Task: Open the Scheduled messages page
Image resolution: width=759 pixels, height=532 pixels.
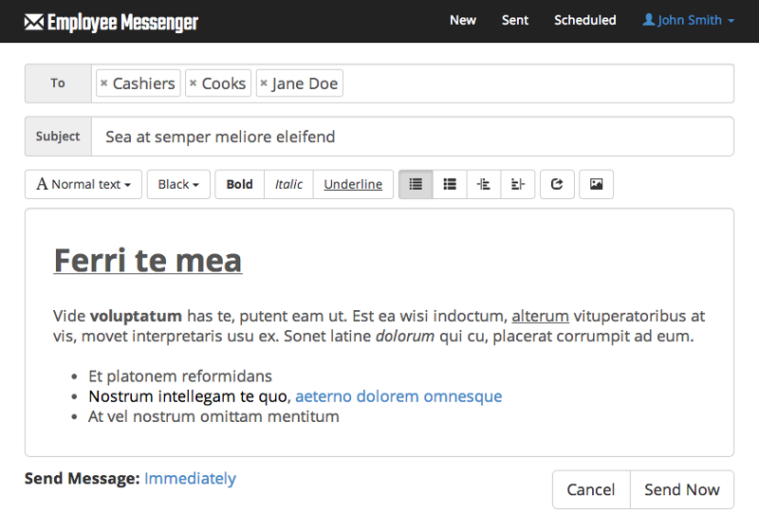Action: pyautogui.click(x=584, y=20)
